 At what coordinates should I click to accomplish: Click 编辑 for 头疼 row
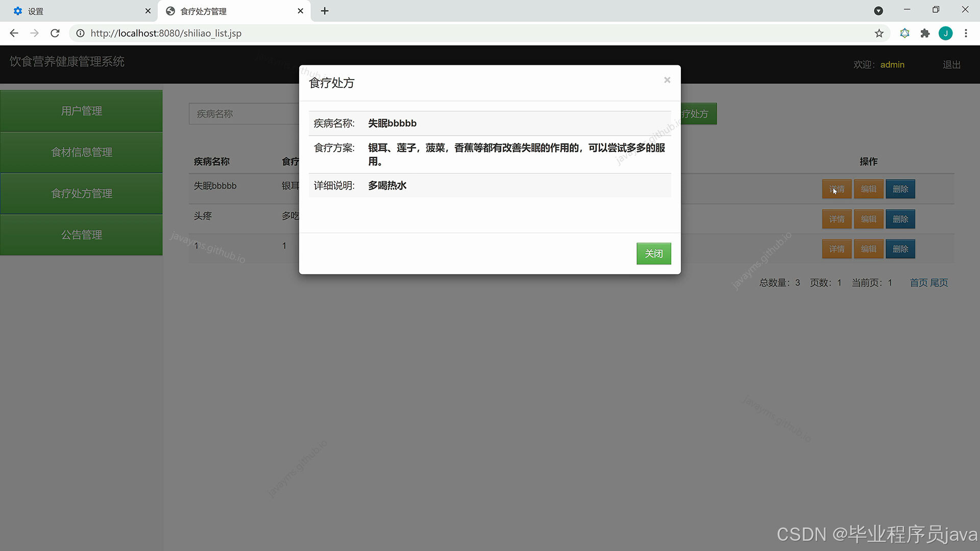pyautogui.click(x=868, y=219)
